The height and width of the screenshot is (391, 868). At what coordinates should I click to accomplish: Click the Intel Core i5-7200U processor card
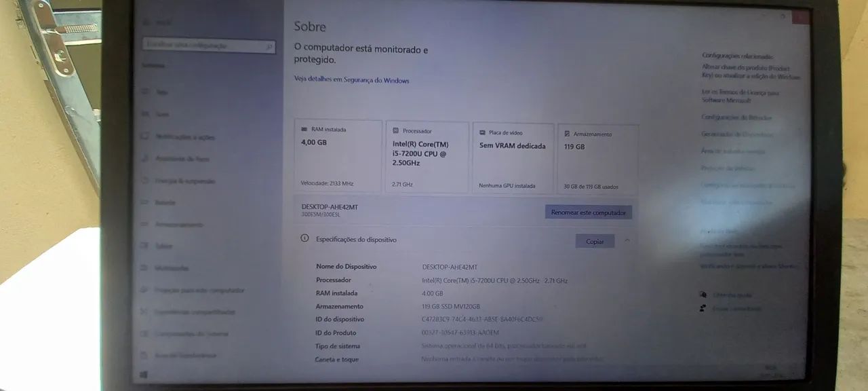(x=427, y=157)
